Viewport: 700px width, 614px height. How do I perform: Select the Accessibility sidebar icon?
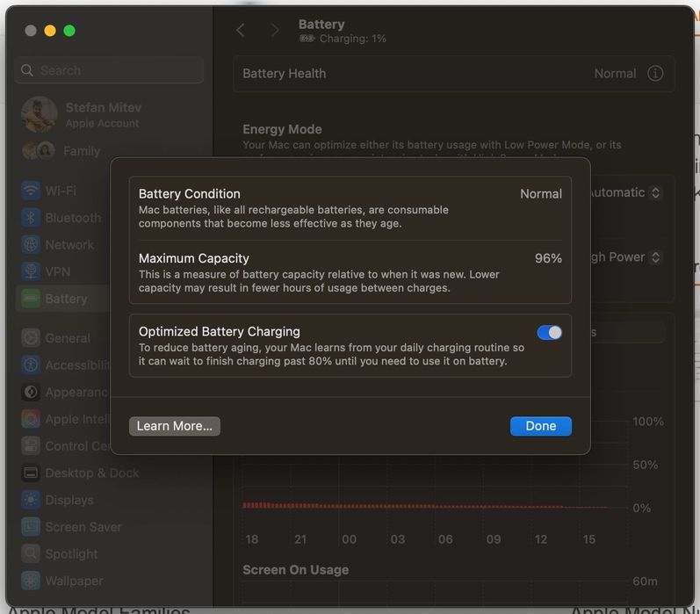[x=31, y=365]
